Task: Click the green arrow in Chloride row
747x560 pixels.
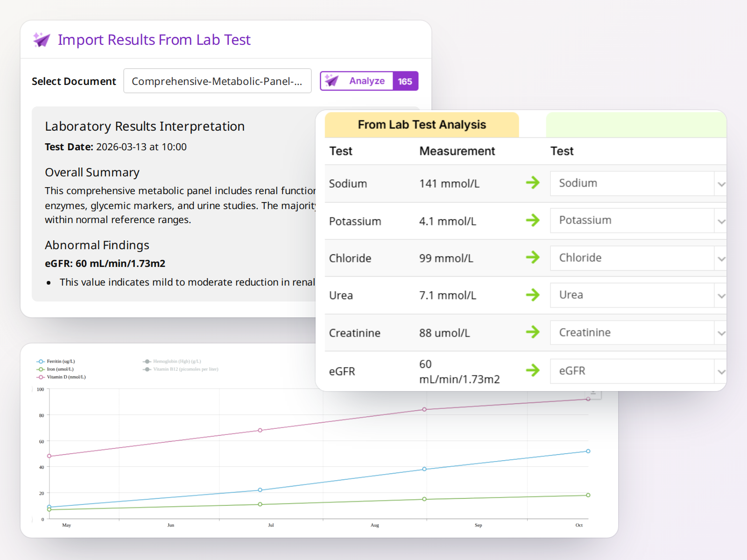Action: tap(533, 257)
